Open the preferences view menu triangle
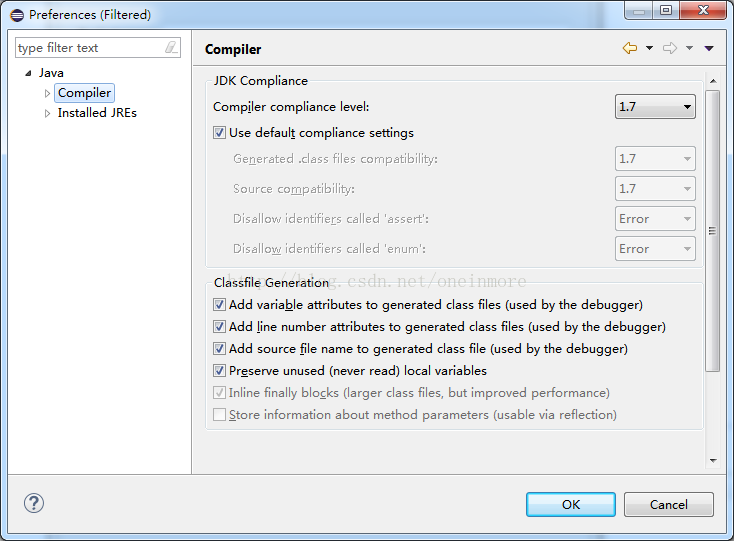The width and height of the screenshot is (734, 541). click(709, 48)
